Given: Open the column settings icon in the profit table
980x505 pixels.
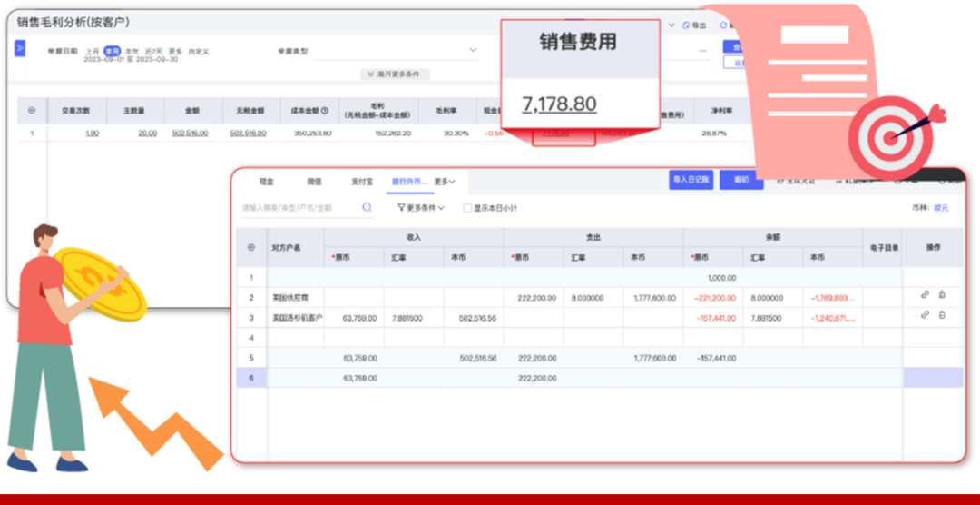Looking at the screenshot, I should coord(32,110).
